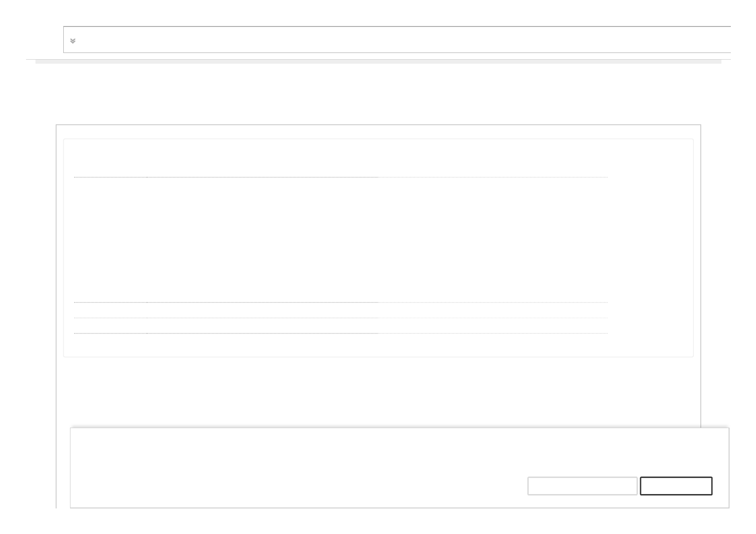Select the row between second and third dotted lines
This screenshot has height=534, width=756.
pyautogui.click(x=340, y=311)
